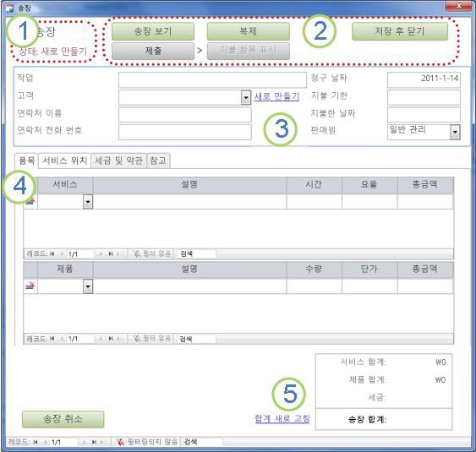Click the 제품 row 단가 cell
476x452 pixels.
[369, 286]
